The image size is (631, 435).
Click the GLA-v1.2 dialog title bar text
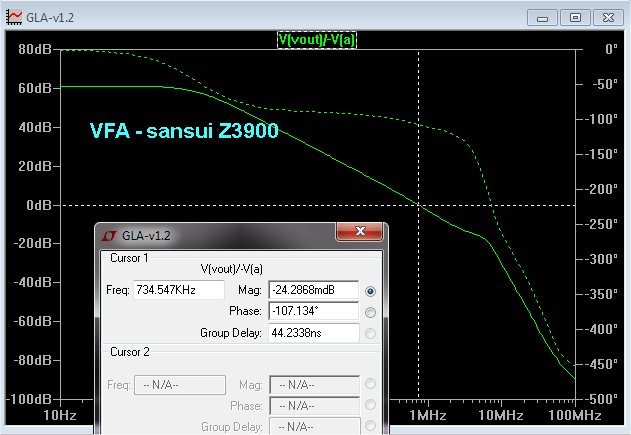[146, 236]
